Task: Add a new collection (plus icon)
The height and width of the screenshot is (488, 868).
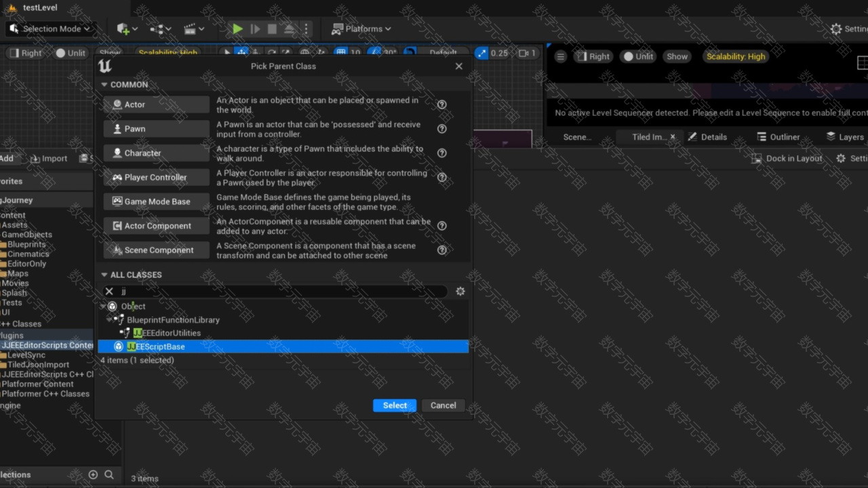Action: click(x=93, y=474)
